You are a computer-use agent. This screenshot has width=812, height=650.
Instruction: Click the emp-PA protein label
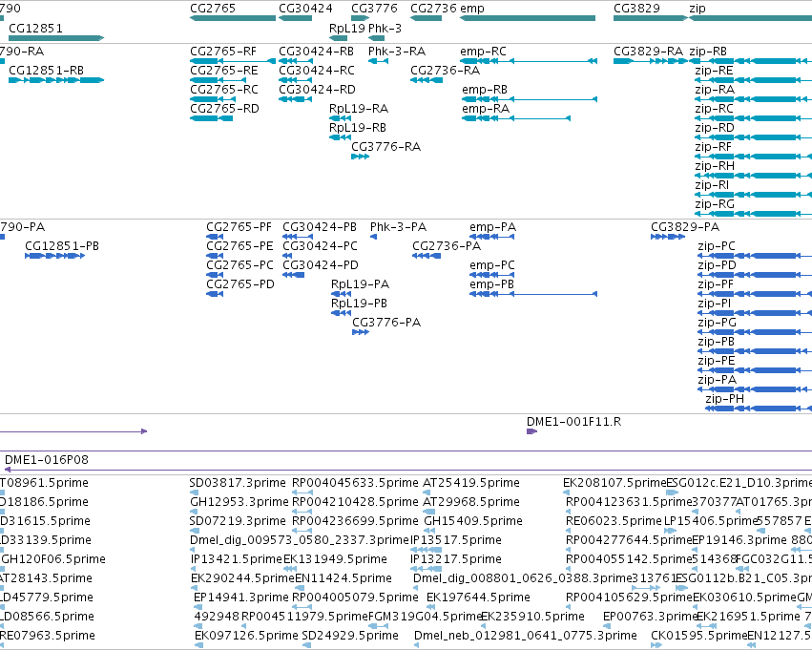pos(492,227)
